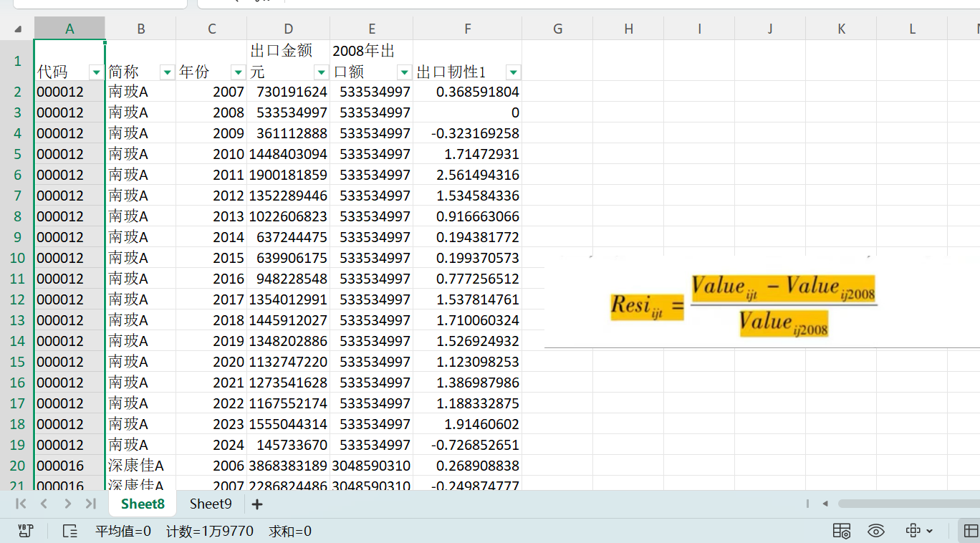This screenshot has height=543, width=980.
Task: Click the document outline icon in the status bar
Action: 69,531
